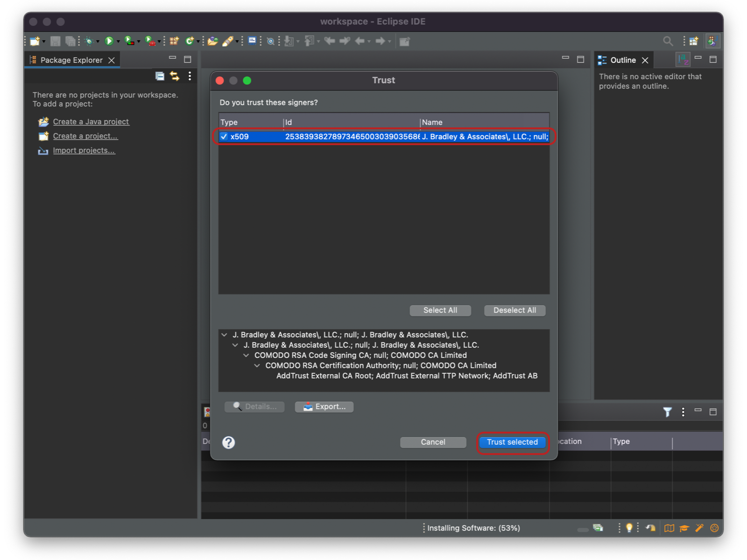Click the filter funnel icon in bottom panel
747x560 pixels.
pyautogui.click(x=668, y=412)
